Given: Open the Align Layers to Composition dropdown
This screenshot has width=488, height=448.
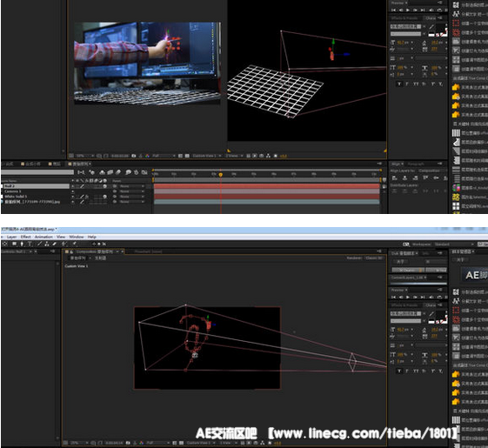Looking at the screenshot, I should click(432, 171).
